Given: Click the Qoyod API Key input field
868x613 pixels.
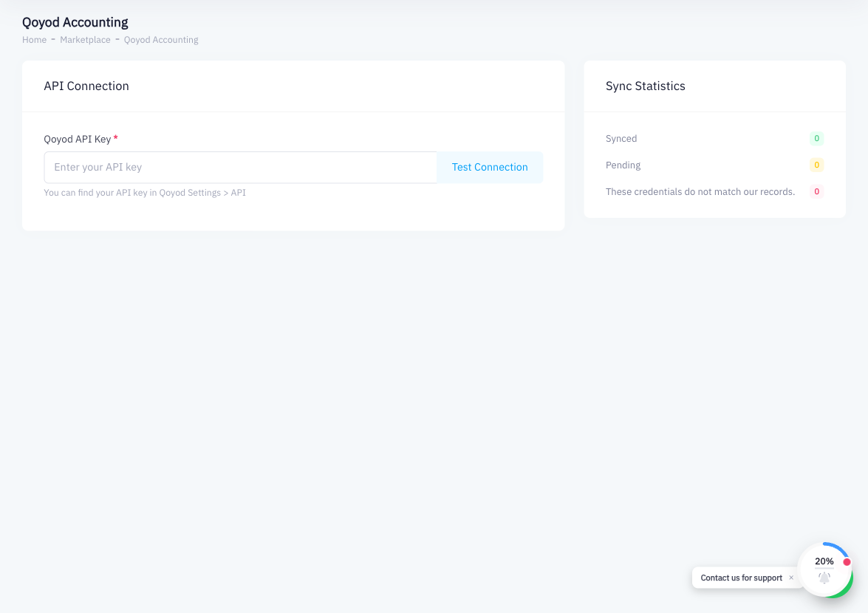Looking at the screenshot, I should click(240, 167).
